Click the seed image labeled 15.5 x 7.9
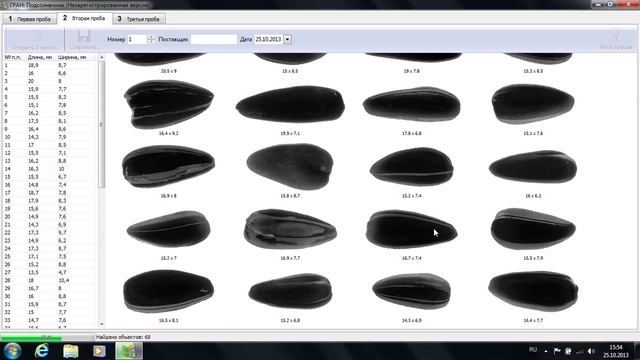The width and height of the screenshot is (640, 360). pyautogui.click(x=533, y=229)
